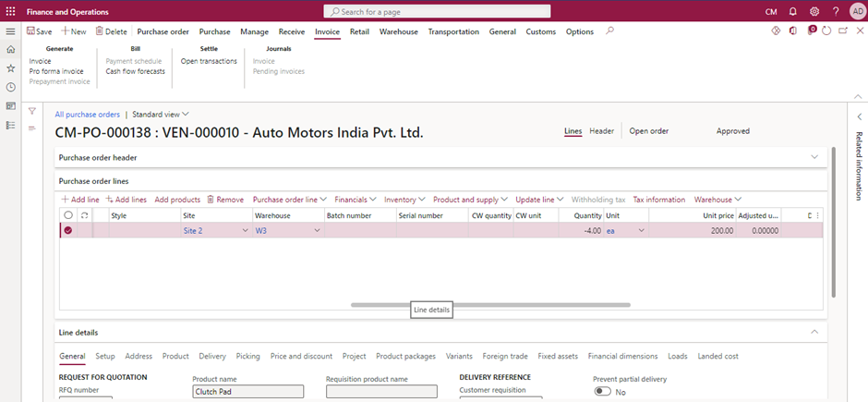Click the Open in Office icon
Screen dimensions: 868x402
(793, 31)
